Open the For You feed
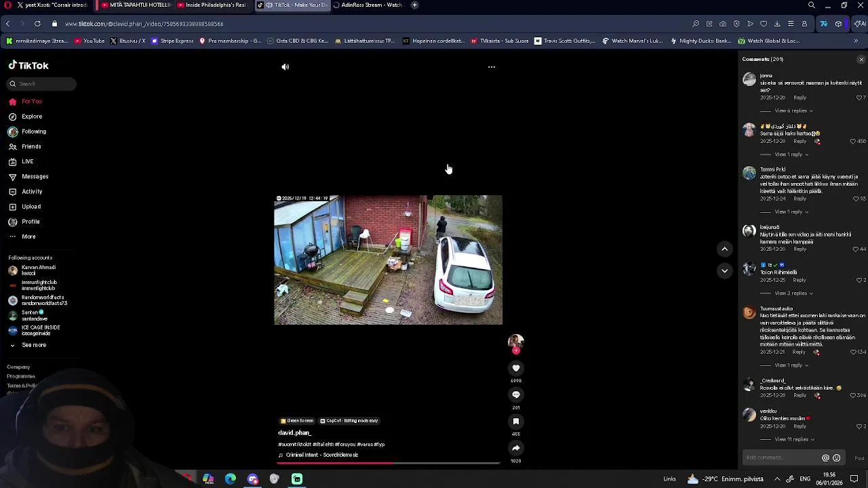This screenshot has height=488, width=868. (x=26, y=102)
